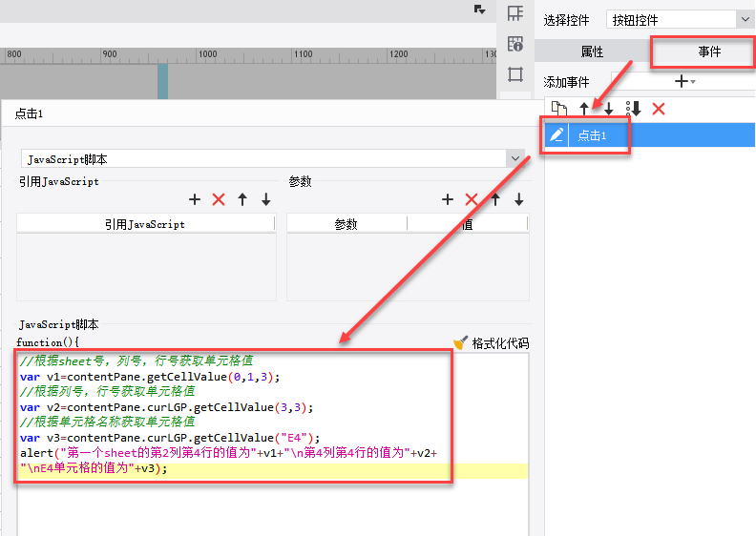Image resolution: width=756 pixels, height=536 pixels.
Task: Move referenced JavaScript down
Action: tap(266, 199)
